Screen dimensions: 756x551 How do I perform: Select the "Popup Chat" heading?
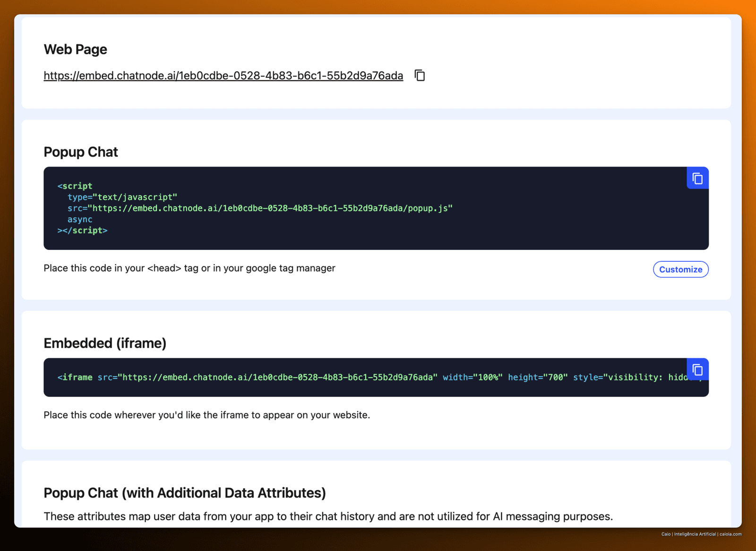point(81,152)
